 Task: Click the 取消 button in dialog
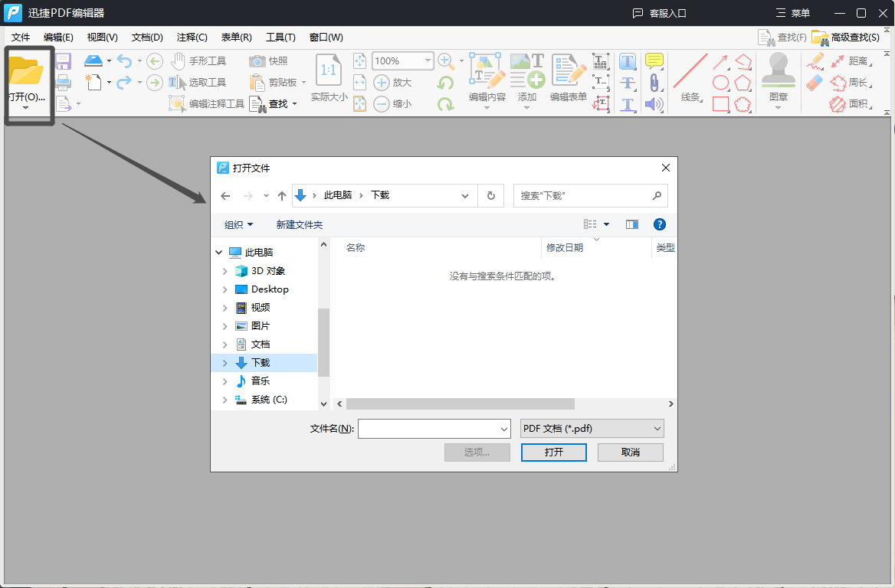630,452
